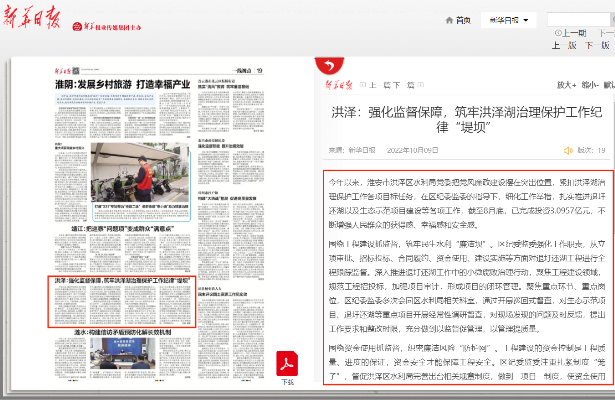615x400 pixels.
Task: Click the QR code in newspaper page header
Action: (76, 71)
